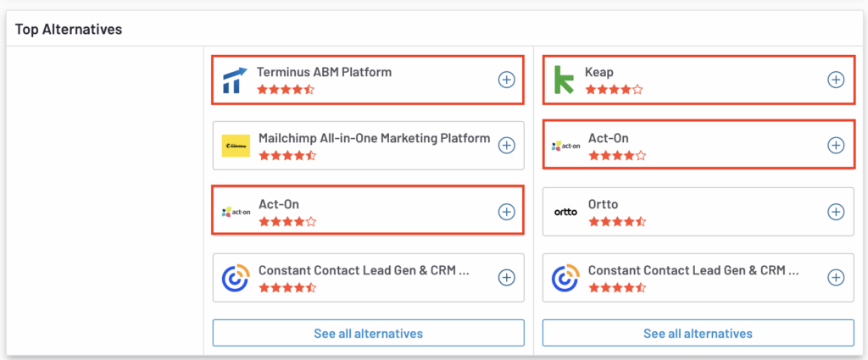Click the plus icon on Act-On beneath Keap
Screen dimensions: 868x360
coord(836,146)
